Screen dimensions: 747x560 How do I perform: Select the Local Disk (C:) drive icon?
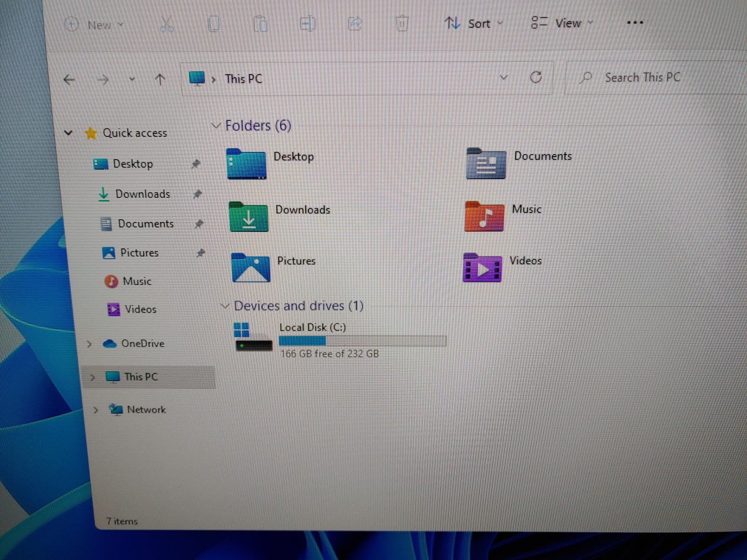[253, 337]
